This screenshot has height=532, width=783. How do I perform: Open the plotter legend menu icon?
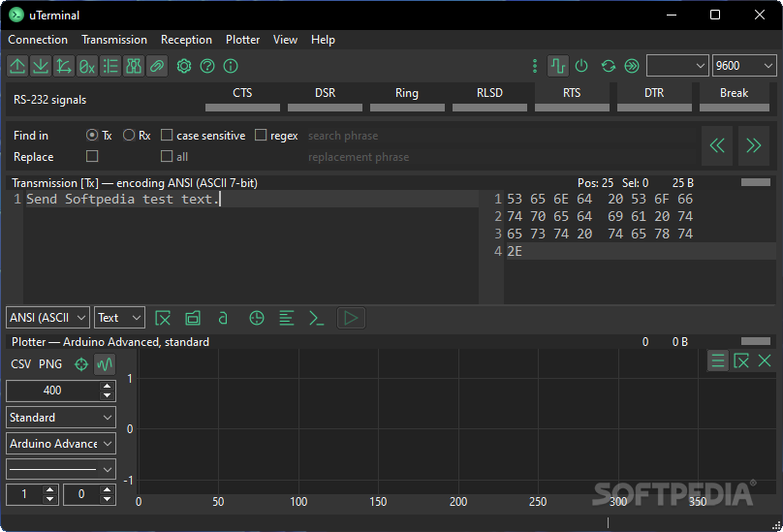(x=718, y=360)
